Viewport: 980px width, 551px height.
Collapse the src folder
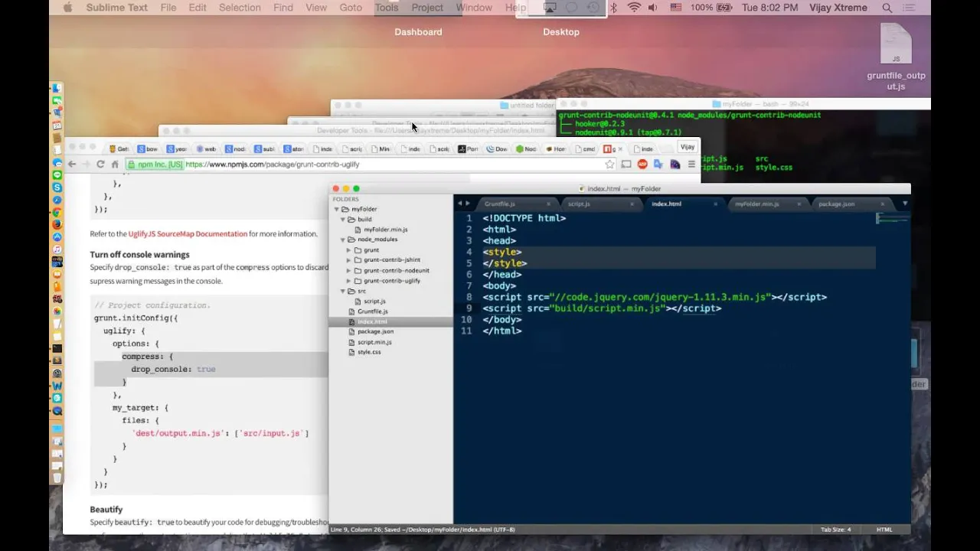click(x=342, y=291)
